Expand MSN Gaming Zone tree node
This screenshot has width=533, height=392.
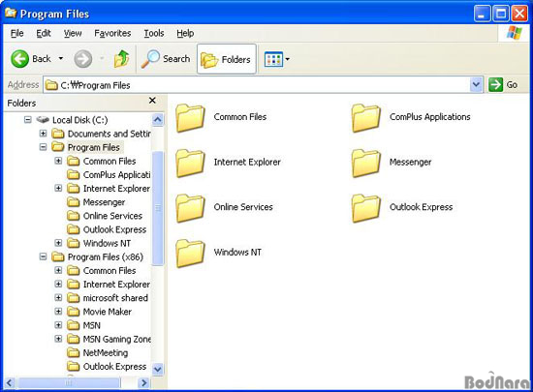(x=58, y=339)
